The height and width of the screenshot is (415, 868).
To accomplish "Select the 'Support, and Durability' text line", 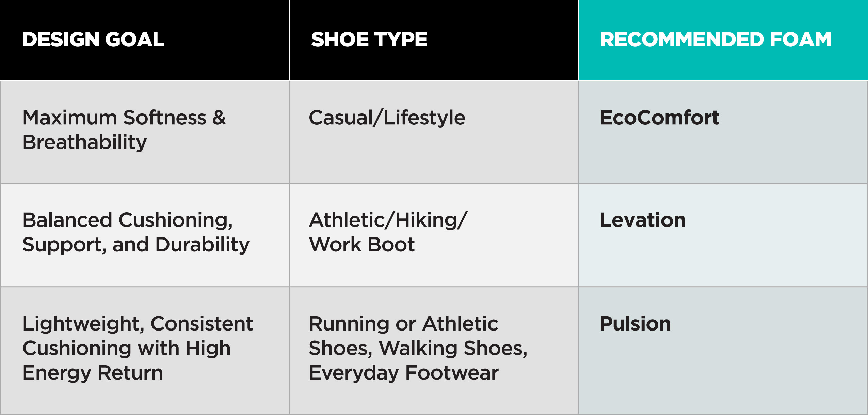I will (x=136, y=245).
